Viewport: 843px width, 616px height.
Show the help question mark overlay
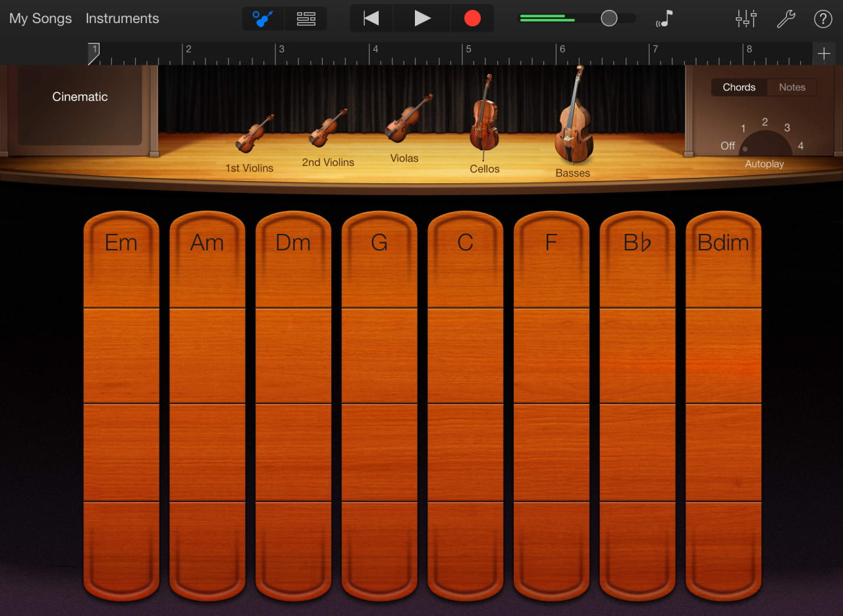click(x=823, y=18)
